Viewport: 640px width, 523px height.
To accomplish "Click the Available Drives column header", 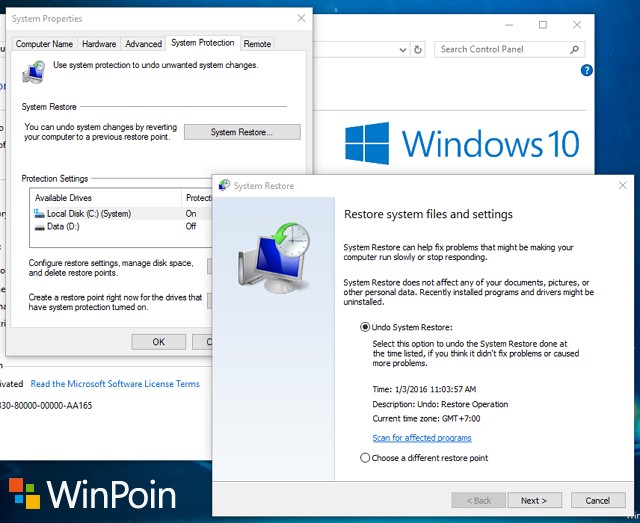I will point(106,198).
